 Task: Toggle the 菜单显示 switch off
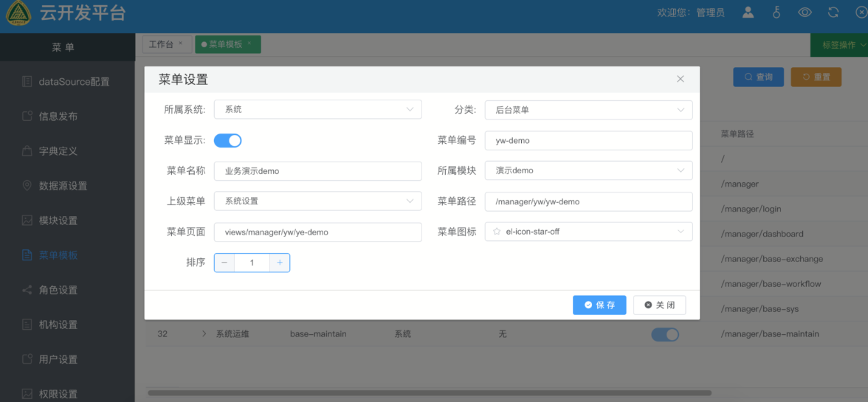click(228, 140)
